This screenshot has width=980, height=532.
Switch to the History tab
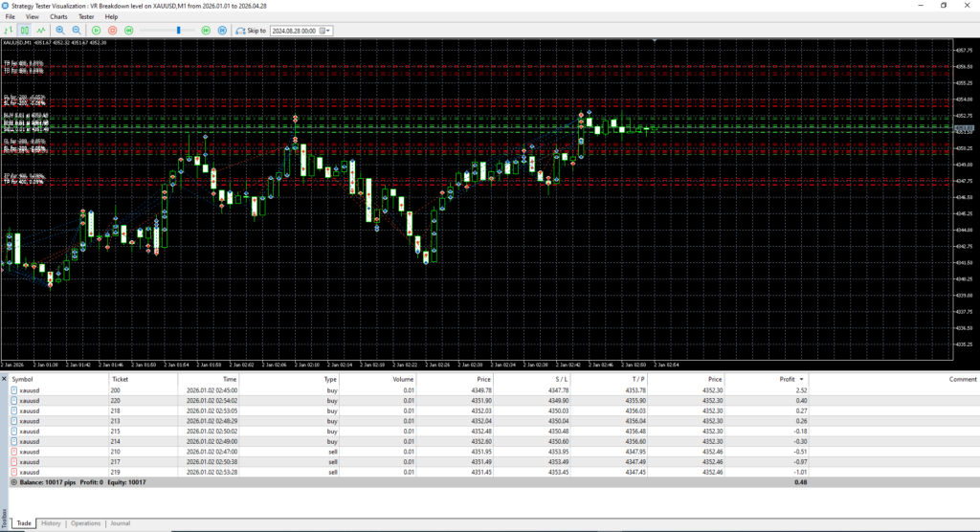(51, 523)
